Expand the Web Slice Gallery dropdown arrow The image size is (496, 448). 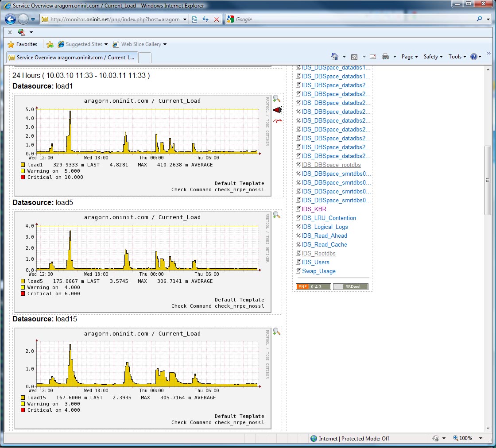click(x=165, y=44)
